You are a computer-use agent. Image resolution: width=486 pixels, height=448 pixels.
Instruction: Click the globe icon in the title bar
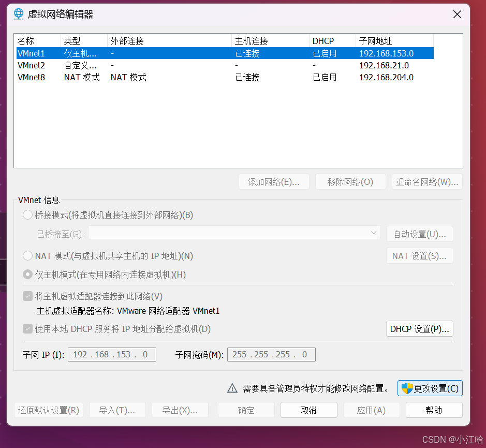click(x=19, y=14)
